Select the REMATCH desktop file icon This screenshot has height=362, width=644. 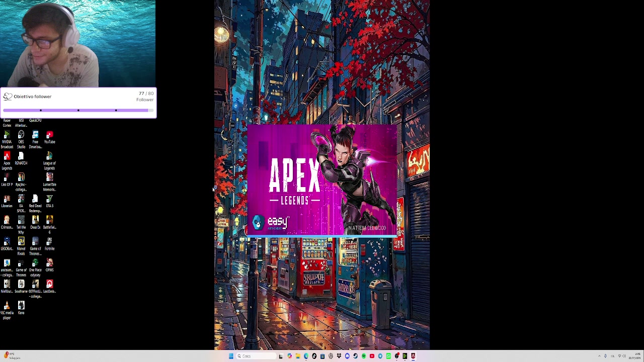pos(21,159)
